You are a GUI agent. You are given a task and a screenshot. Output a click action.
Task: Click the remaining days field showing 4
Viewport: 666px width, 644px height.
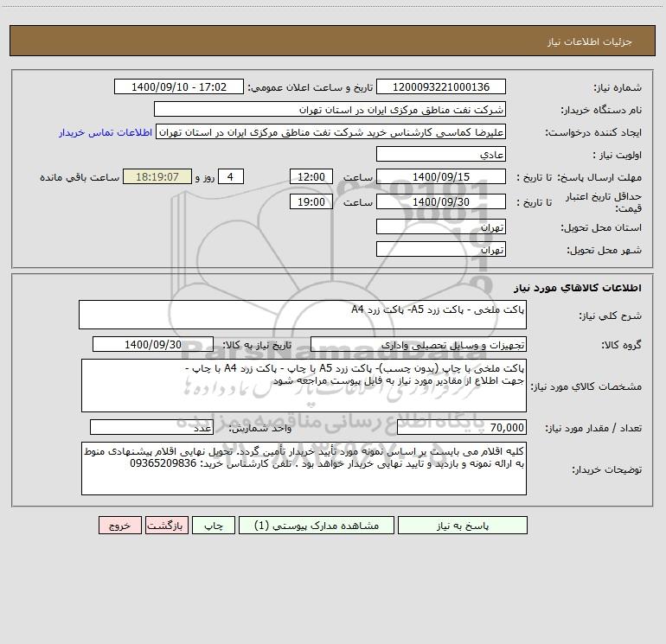coord(231,177)
